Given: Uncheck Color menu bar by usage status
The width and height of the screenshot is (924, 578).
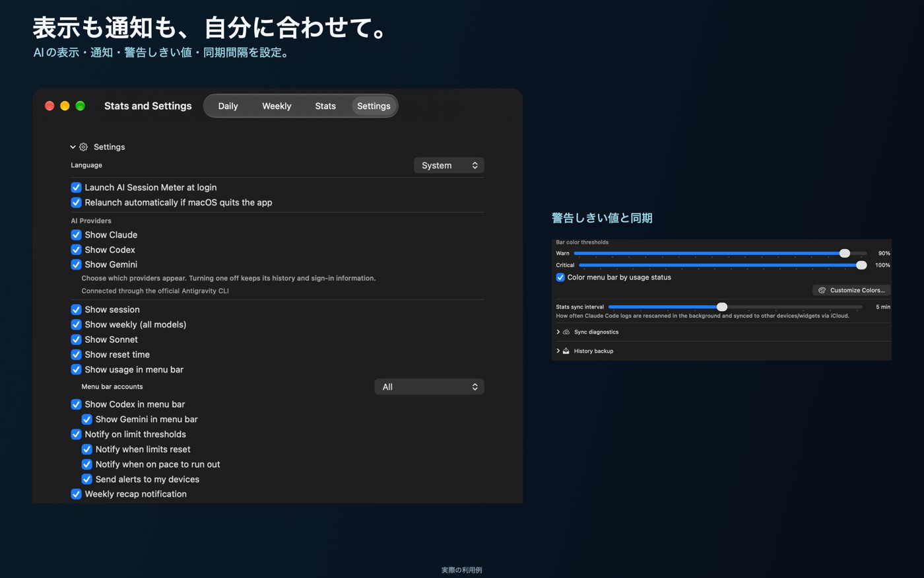Looking at the screenshot, I should (560, 277).
